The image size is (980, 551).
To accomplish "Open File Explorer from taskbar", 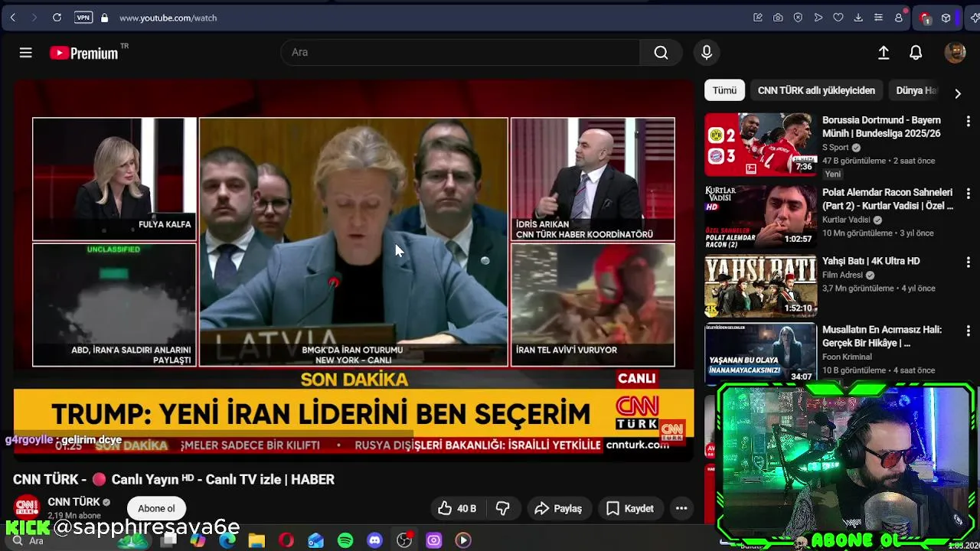I will click(x=256, y=540).
